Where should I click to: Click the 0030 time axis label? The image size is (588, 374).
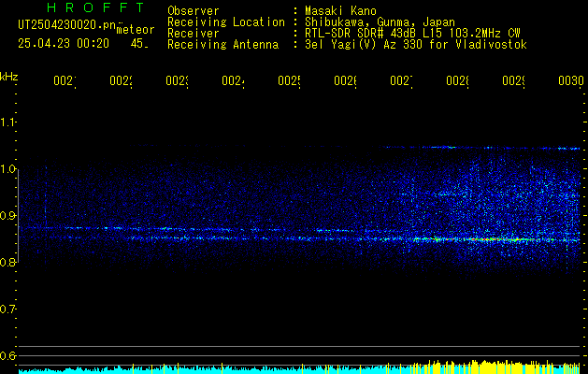pyautogui.click(x=571, y=80)
